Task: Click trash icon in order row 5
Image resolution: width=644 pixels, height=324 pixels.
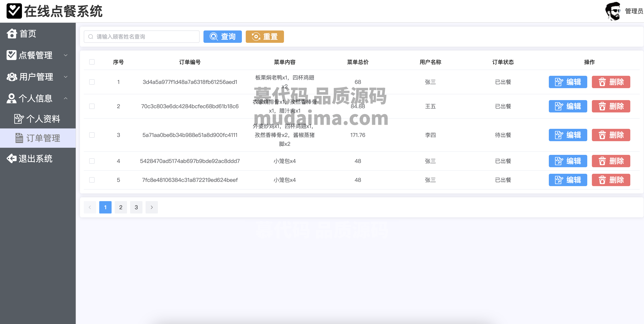Action: point(602,180)
